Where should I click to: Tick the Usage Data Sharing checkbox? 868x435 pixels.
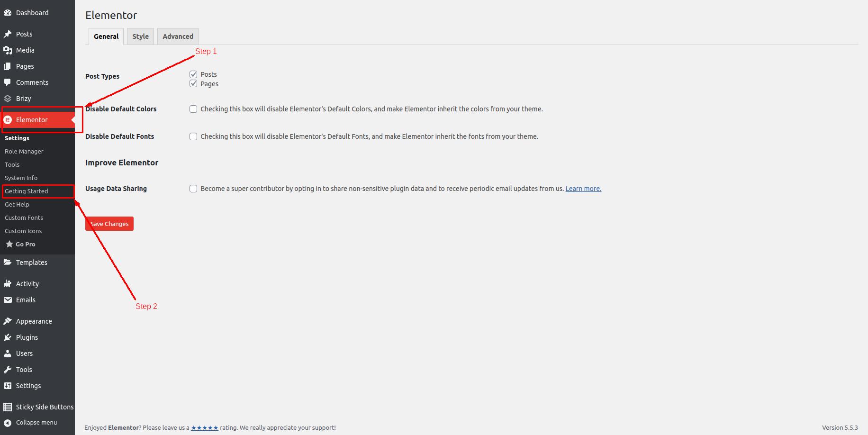click(193, 189)
